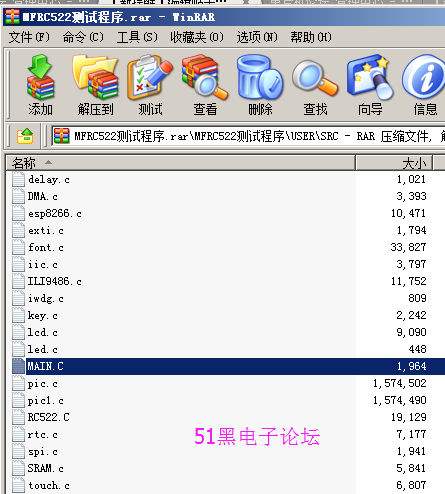The width and height of the screenshot is (445, 494).
Task: Click size value 19,129 of RC522.C
Action: 409,417
